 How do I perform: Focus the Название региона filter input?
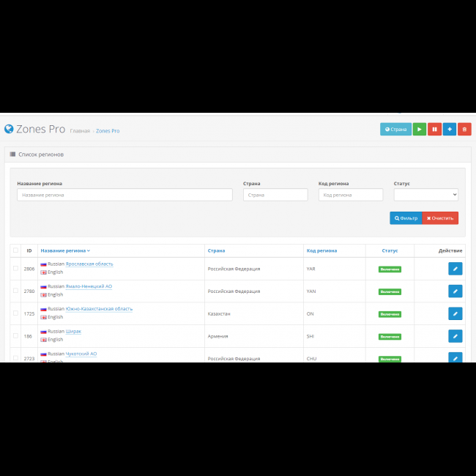tap(124, 195)
